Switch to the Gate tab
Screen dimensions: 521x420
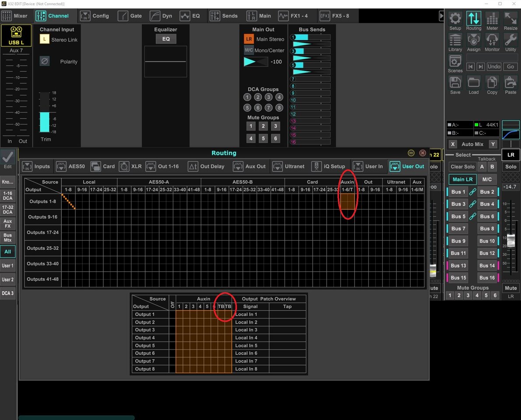130,16
